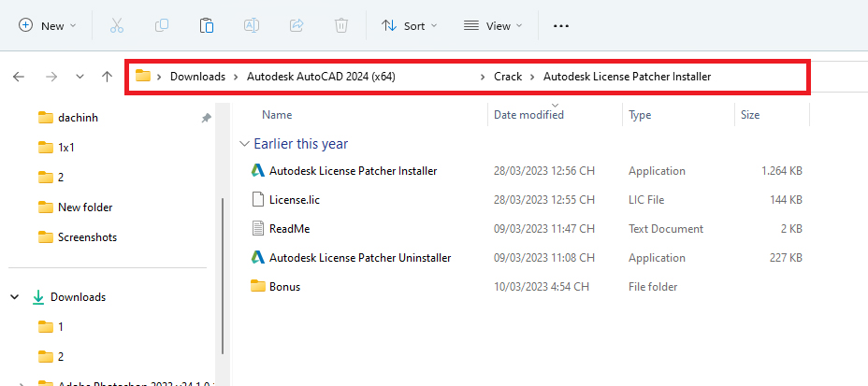Image resolution: width=868 pixels, height=386 pixels.
Task: Click the Delete trash icon
Action: point(341,25)
